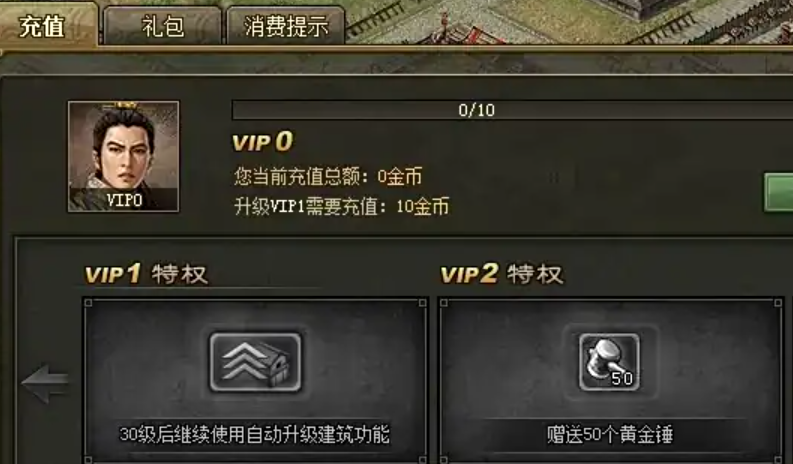Switch to the 礼包 gift pack tab
793x464 pixels.
162,26
